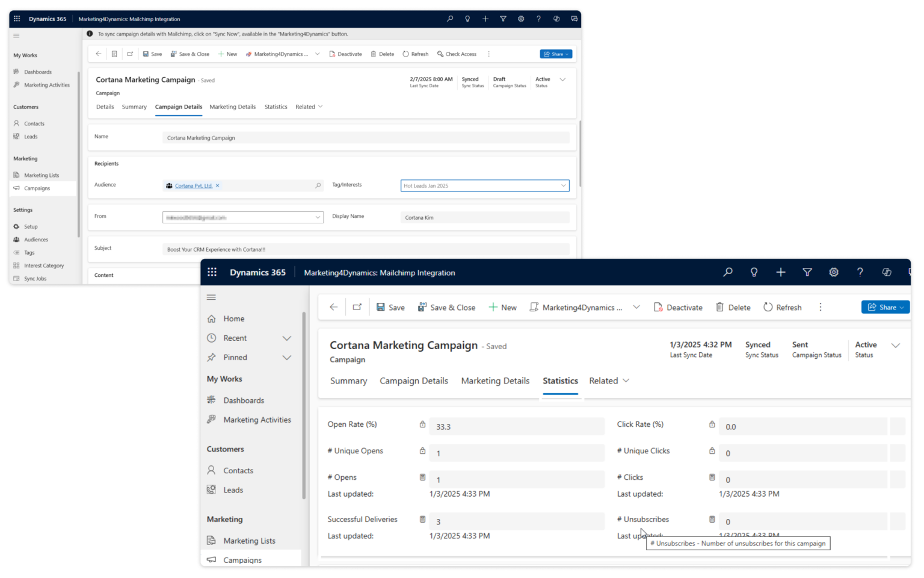Switch to the Statistics tab
This screenshot has height=578, width=924.
[559, 381]
